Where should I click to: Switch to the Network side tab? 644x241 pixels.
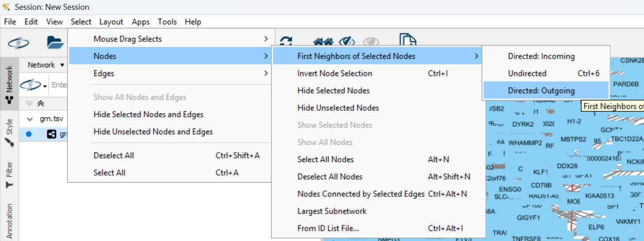(x=9, y=85)
